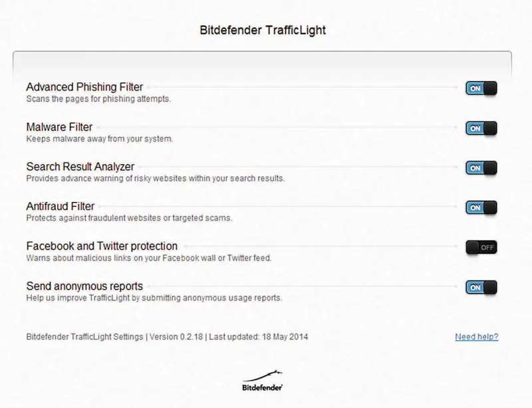532x408 pixels.
Task: Select the Malware Filter heading text
Action: pos(59,127)
